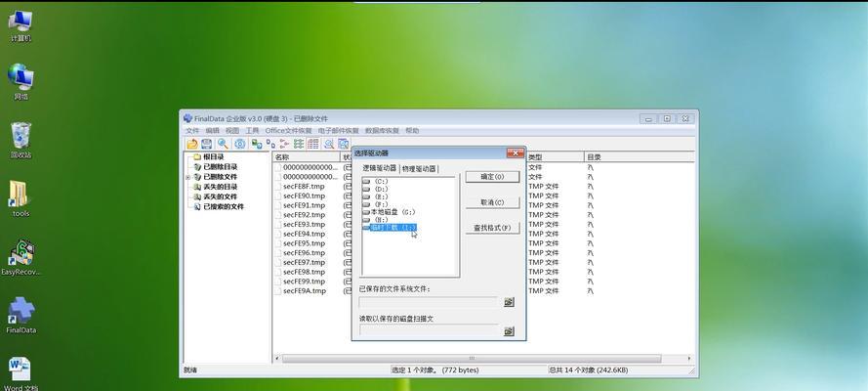Open the 电子邮件恢复 menu

point(338,131)
